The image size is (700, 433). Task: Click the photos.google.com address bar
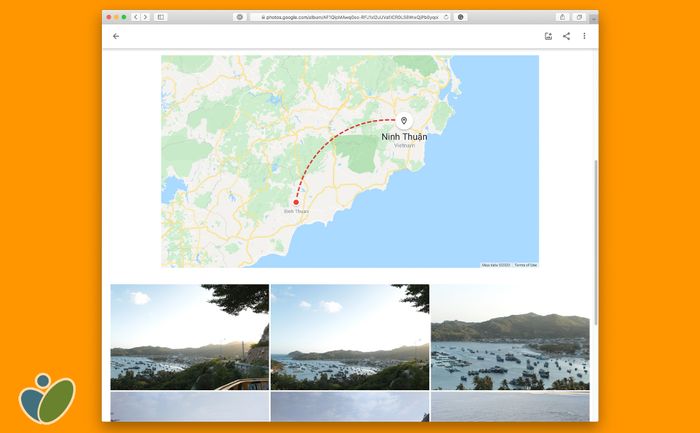(350, 17)
